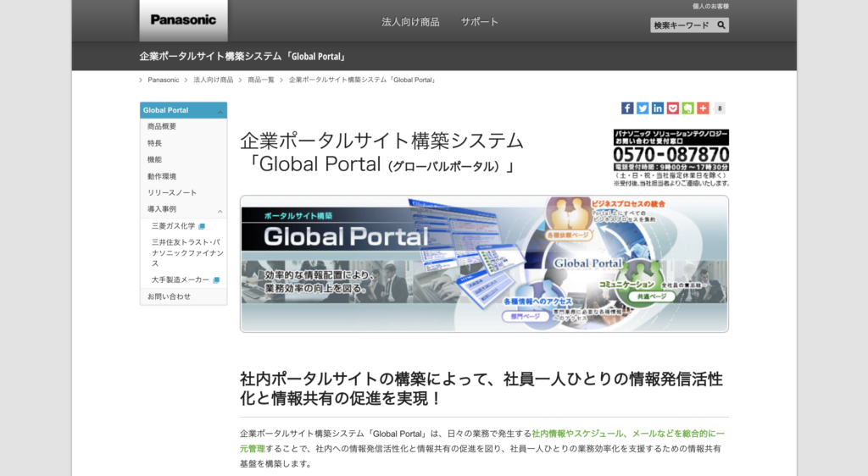Select リリースノート in the sidebar
Screen dimensions: 868x476
pos(171,193)
